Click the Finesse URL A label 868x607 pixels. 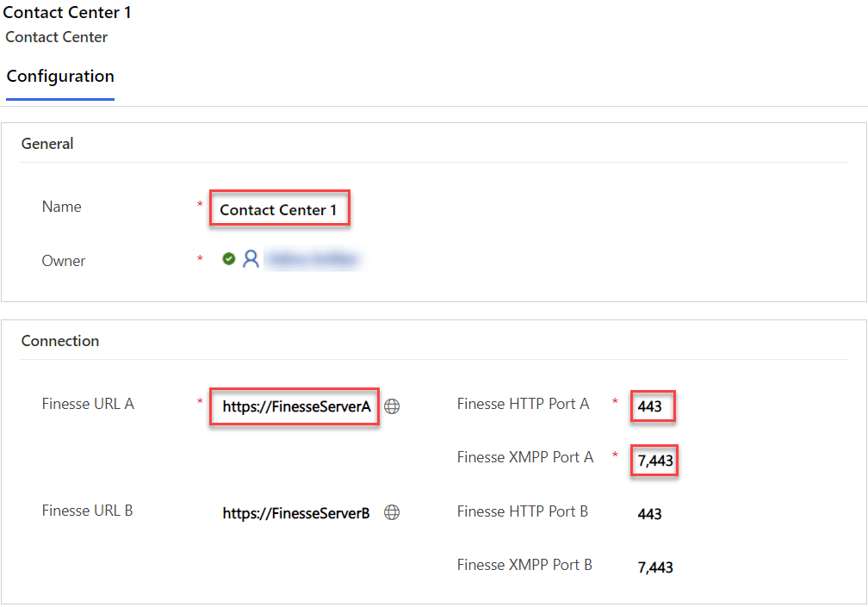88,404
